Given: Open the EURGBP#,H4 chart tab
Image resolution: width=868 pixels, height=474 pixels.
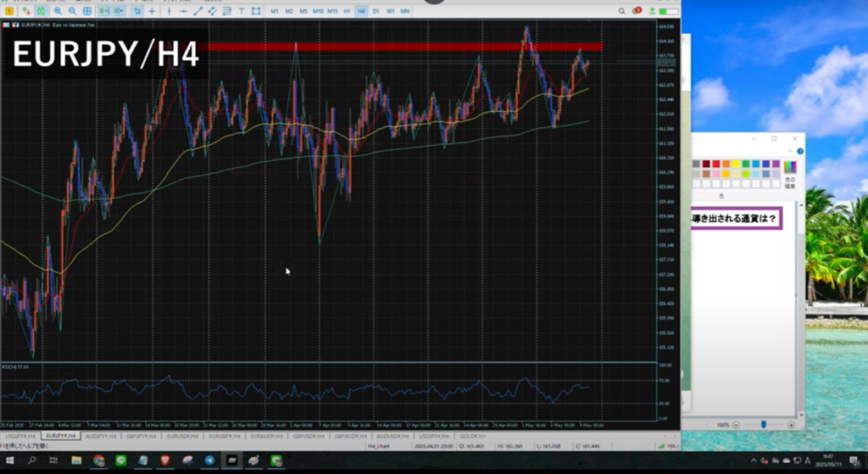Looking at the screenshot, I should (x=225, y=437).
